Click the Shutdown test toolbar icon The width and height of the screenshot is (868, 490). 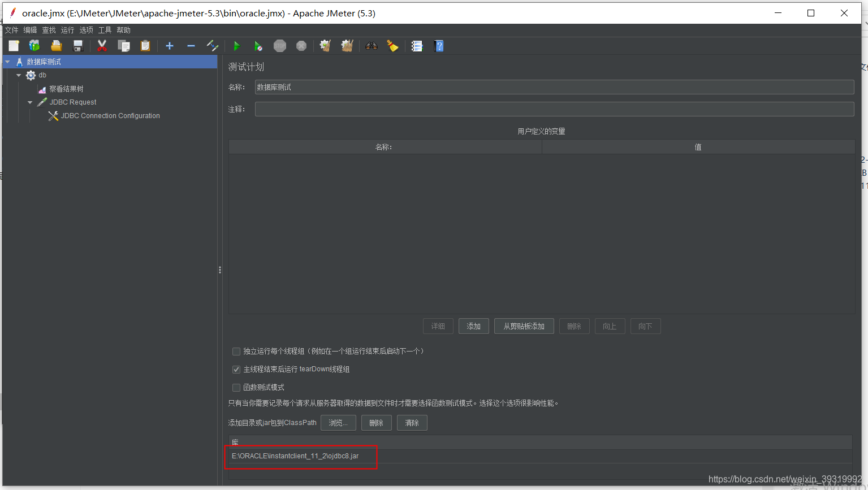tap(301, 46)
